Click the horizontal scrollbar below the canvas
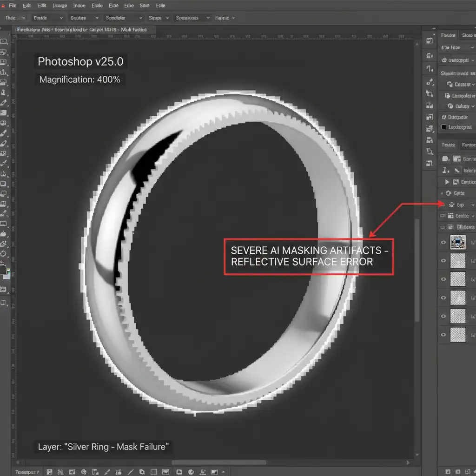Viewport: 476px width, 476px height. [218, 463]
